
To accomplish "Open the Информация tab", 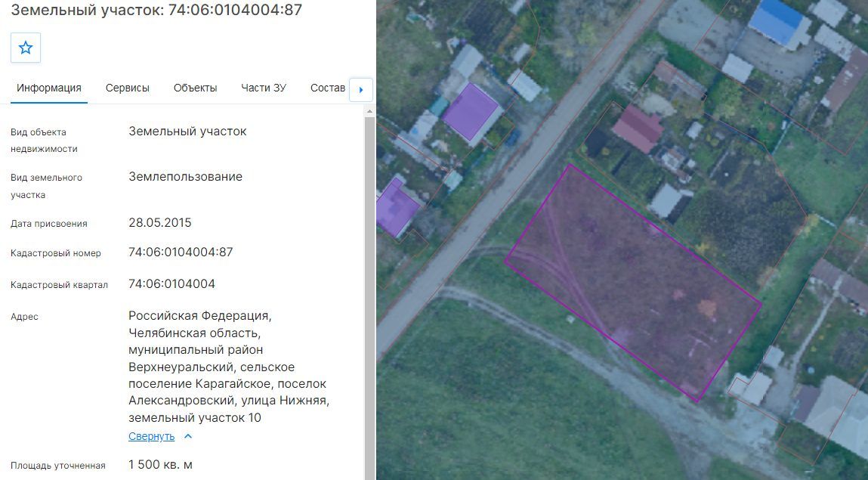I will (48, 88).
